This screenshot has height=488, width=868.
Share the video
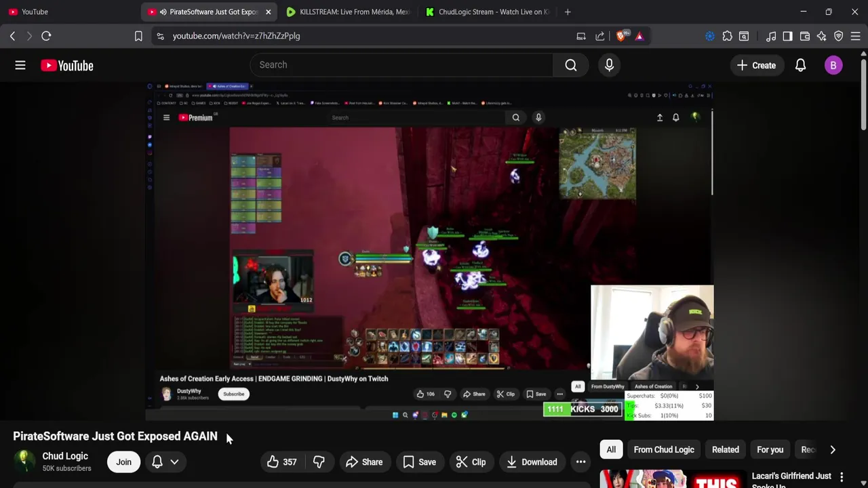tap(363, 462)
